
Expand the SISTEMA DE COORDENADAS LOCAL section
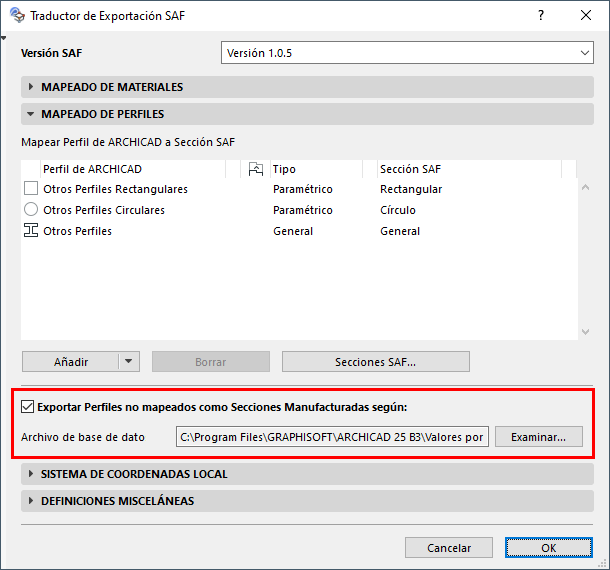point(307,474)
